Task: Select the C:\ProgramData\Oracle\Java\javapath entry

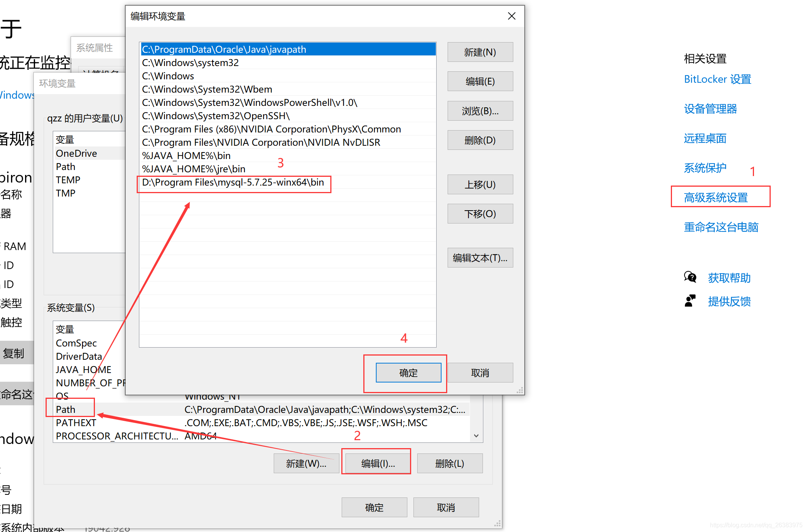Action: 287,49
